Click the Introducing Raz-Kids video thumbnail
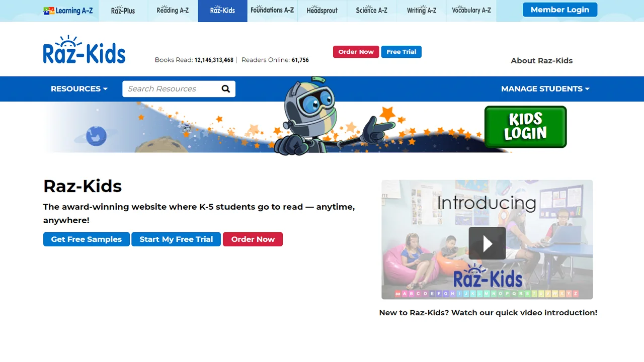644x362 pixels. (487, 240)
